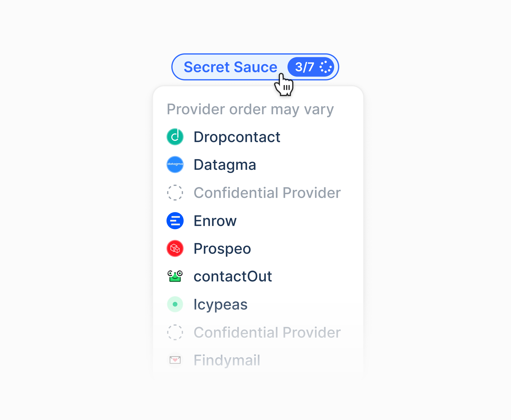This screenshot has height=420, width=511.
Task: Click the first Confidential Provider label
Action: [x=267, y=193]
